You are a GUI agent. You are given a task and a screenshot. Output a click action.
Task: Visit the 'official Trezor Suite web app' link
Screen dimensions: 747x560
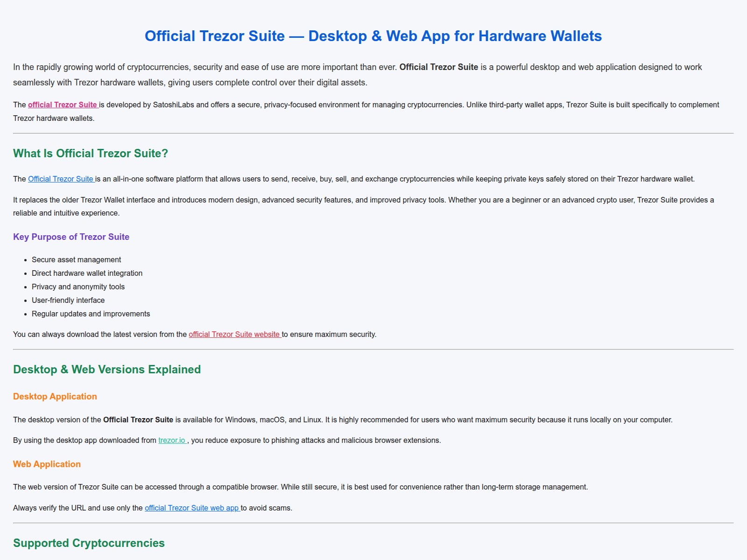coord(192,508)
